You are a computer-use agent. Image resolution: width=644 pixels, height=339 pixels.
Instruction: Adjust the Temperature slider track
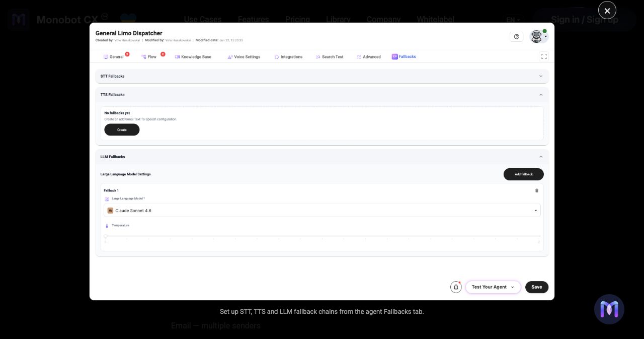[x=322, y=236]
